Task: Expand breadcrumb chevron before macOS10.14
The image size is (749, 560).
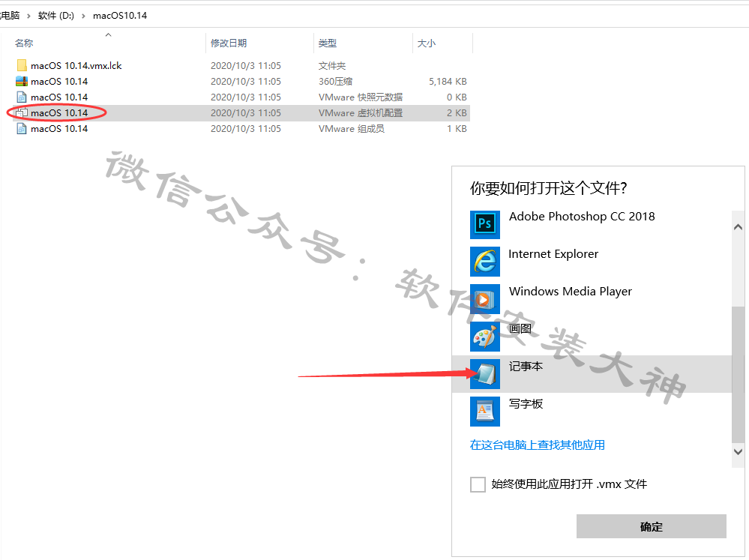Action: [83, 16]
